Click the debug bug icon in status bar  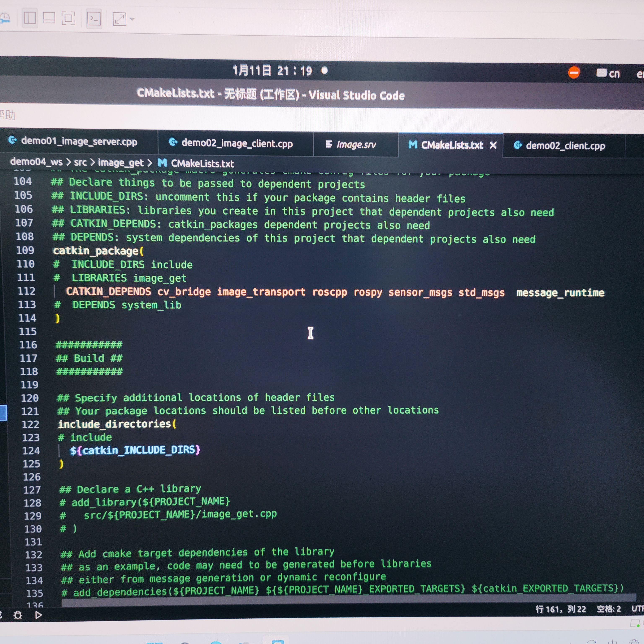click(18, 615)
